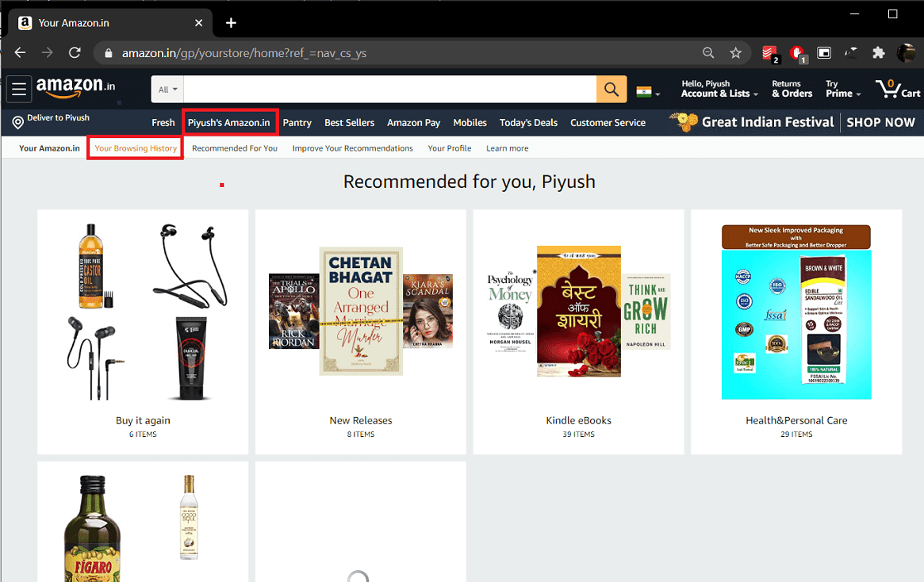Click the SHOP NOW festival link
Screen dimensions: 924x582
tap(880, 122)
